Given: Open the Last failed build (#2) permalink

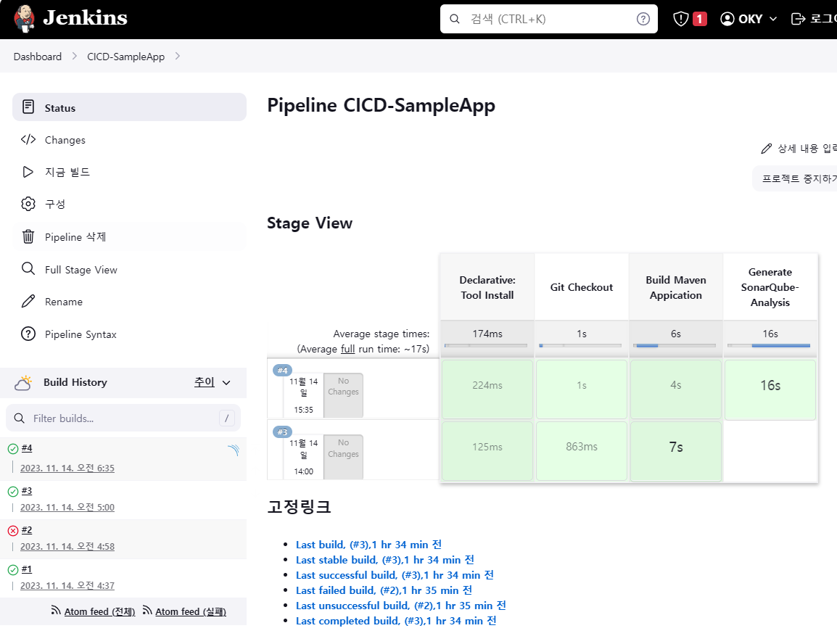Looking at the screenshot, I should pyautogui.click(x=384, y=590).
